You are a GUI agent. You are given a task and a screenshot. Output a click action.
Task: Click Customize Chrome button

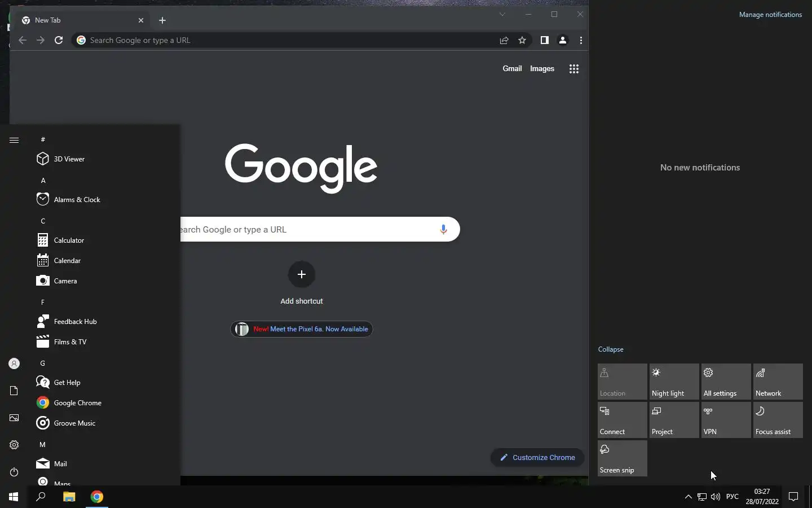click(537, 458)
